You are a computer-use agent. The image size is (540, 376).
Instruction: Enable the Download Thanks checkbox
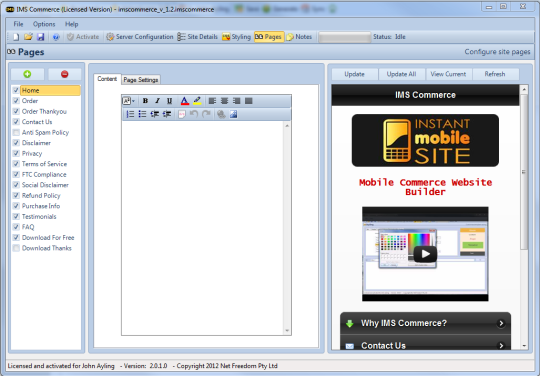coord(16,248)
